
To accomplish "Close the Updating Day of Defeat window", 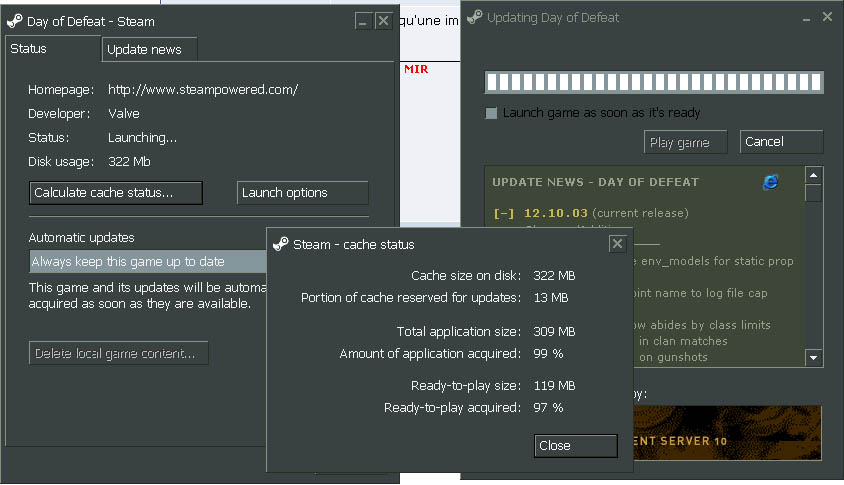I will (x=827, y=17).
